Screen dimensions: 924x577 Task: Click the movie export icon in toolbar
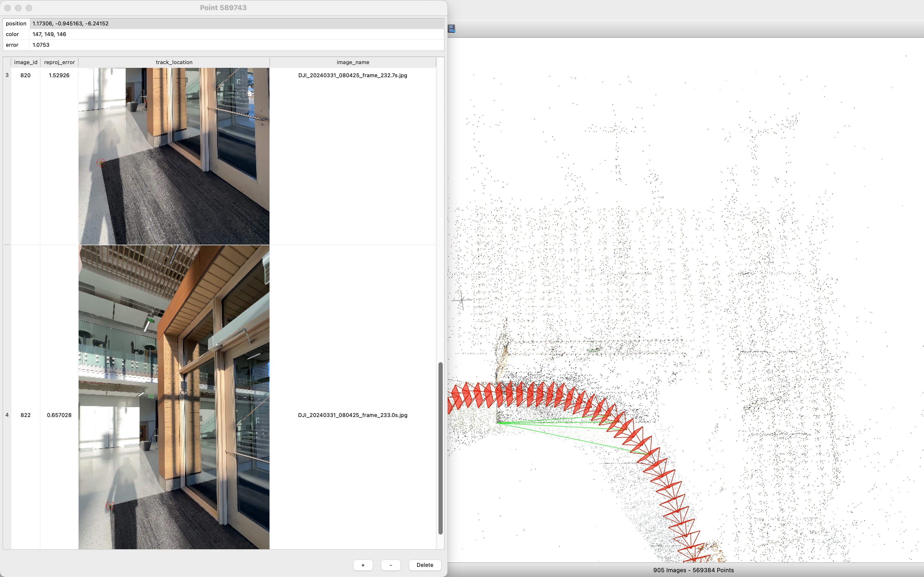pos(452,29)
